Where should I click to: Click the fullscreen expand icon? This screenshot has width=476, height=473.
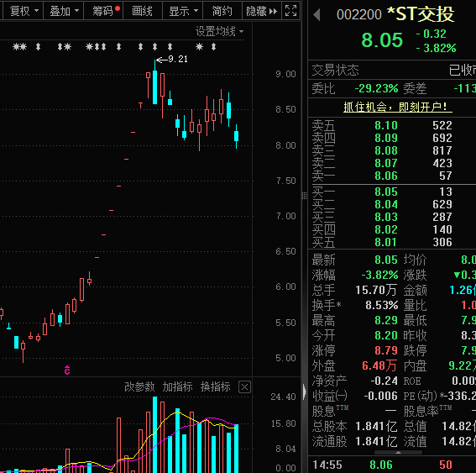(x=290, y=11)
